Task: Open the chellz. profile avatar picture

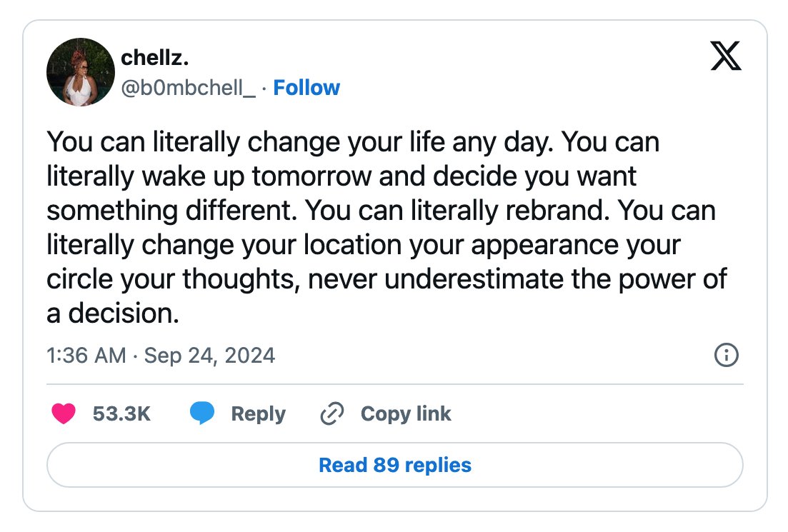Action: click(x=81, y=72)
